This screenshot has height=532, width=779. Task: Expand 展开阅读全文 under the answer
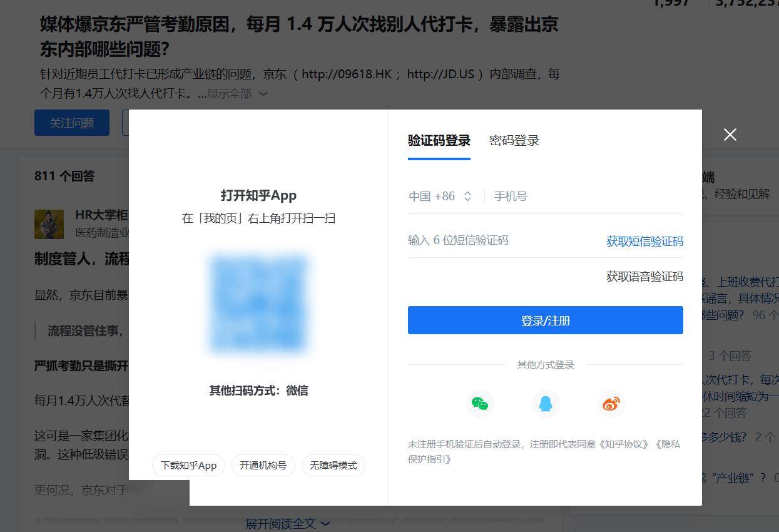[x=288, y=523]
